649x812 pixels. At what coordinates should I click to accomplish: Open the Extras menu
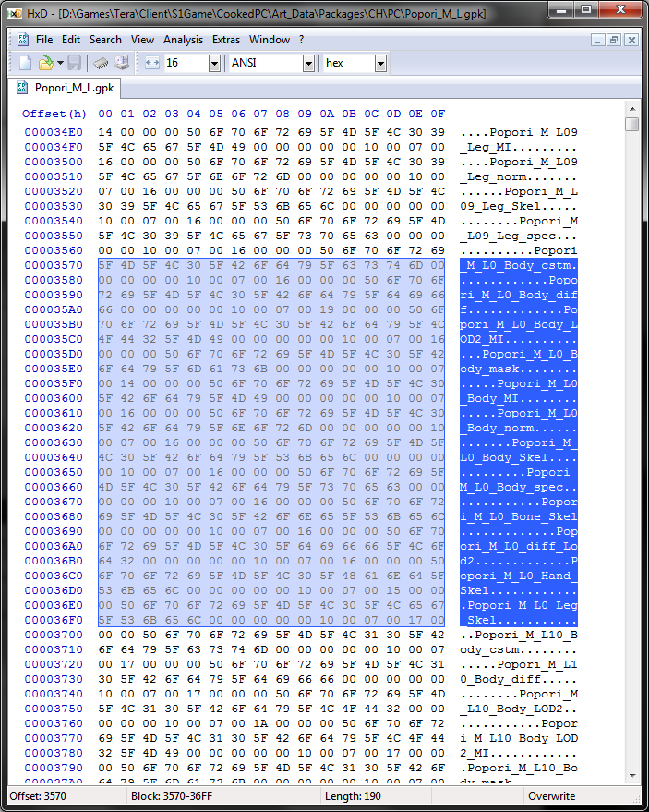pos(226,40)
